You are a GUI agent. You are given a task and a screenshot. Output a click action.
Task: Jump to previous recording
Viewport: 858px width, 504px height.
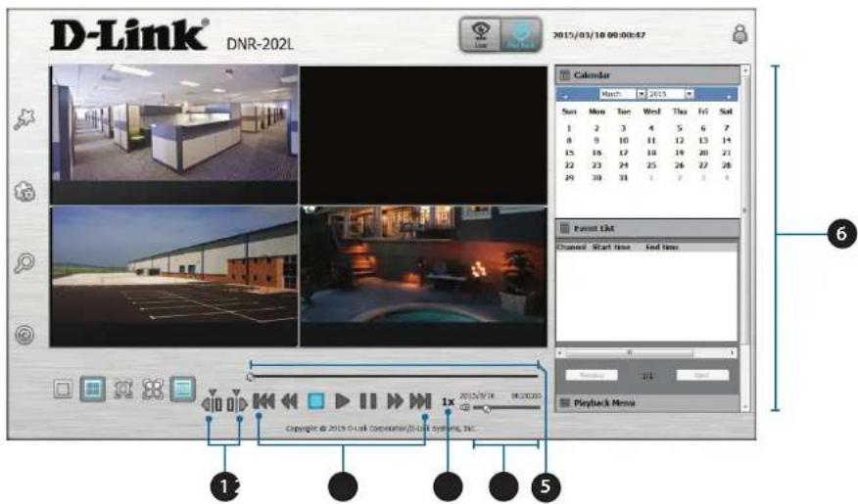point(264,401)
